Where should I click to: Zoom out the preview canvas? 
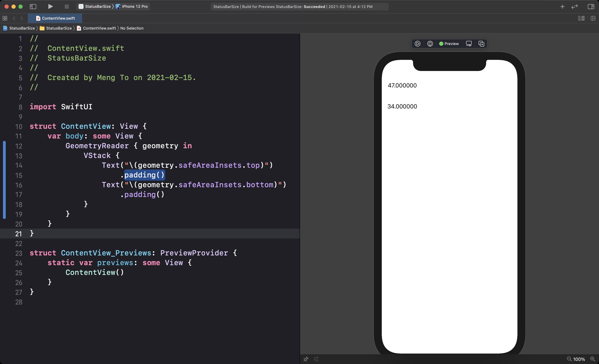pos(569,359)
